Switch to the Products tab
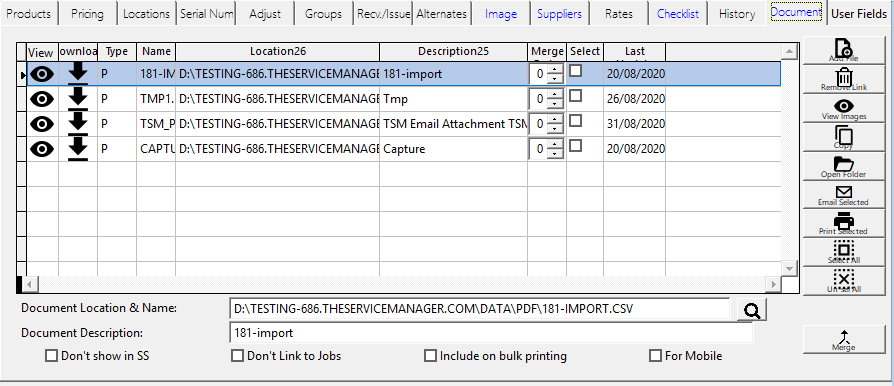The height and width of the screenshot is (386, 894). pos(29,14)
